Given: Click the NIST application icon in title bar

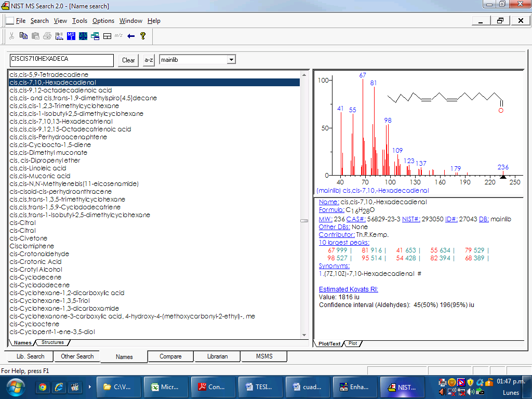Looking at the screenshot, I should click(5, 5).
